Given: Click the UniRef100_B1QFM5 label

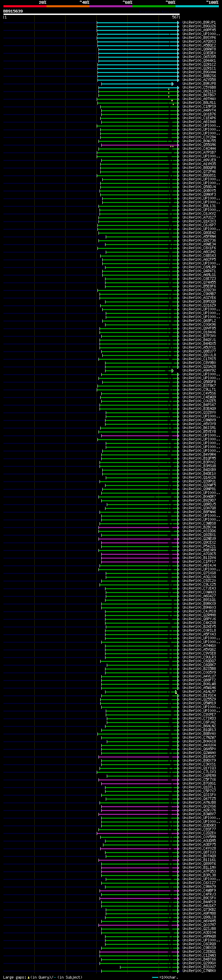Looking at the screenshot, I should [x=199, y=459].
